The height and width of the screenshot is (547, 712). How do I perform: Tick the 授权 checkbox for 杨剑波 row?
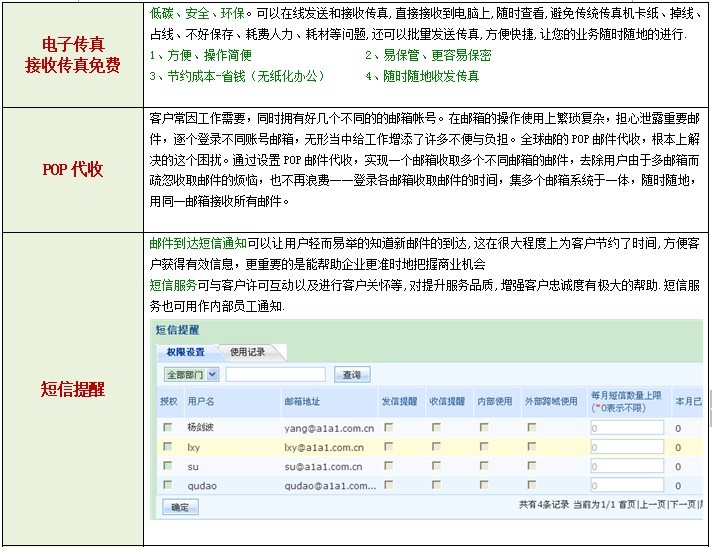(168, 427)
